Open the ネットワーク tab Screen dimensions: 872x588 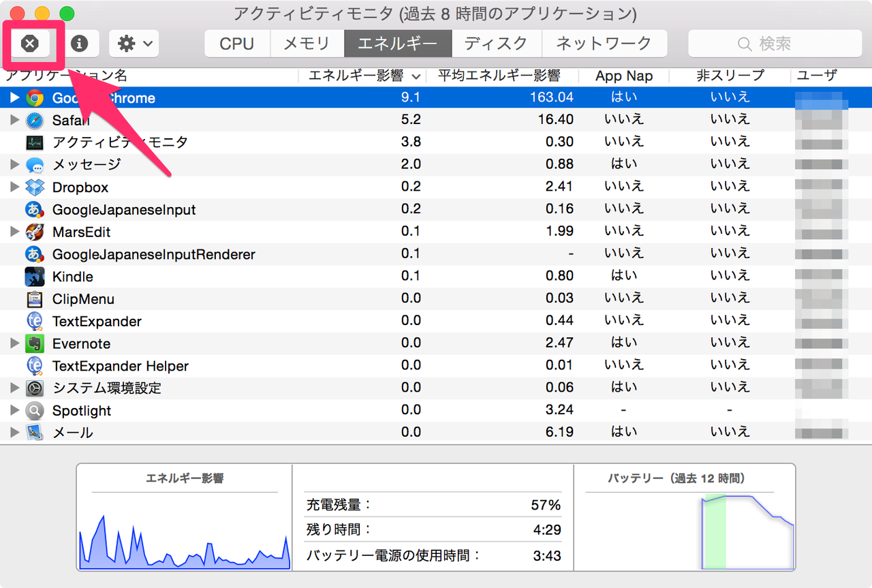604,44
